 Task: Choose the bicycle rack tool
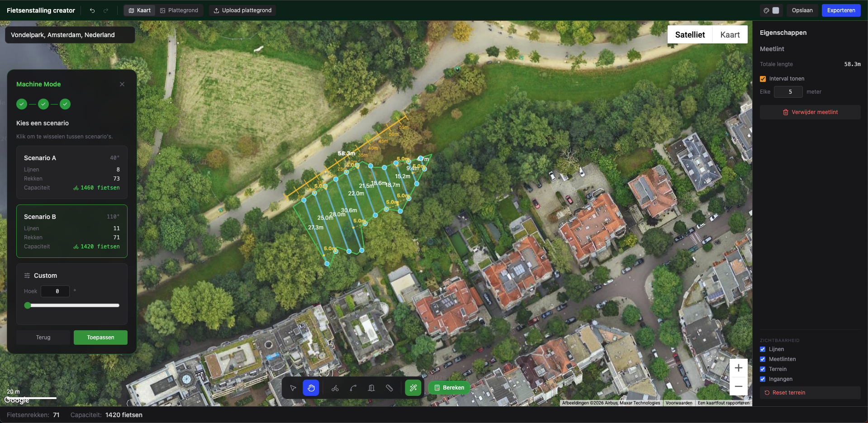335,388
